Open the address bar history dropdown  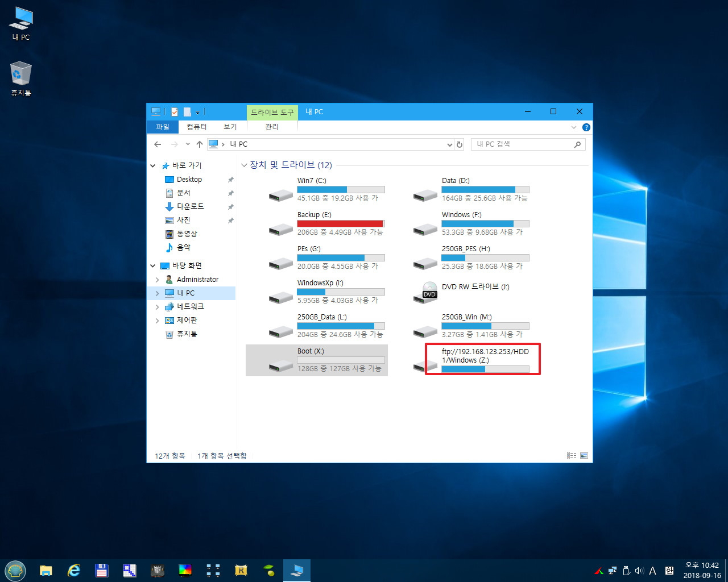(450, 144)
